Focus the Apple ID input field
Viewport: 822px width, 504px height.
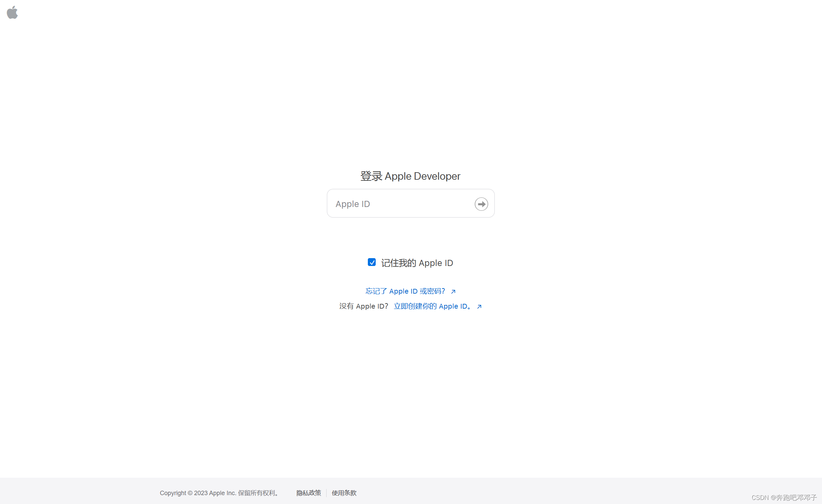pos(410,204)
